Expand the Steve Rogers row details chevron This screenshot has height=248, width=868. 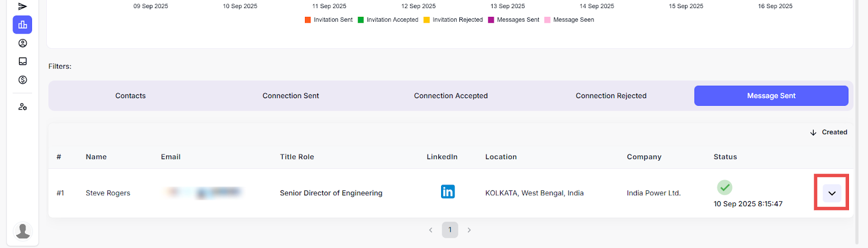[x=832, y=193]
